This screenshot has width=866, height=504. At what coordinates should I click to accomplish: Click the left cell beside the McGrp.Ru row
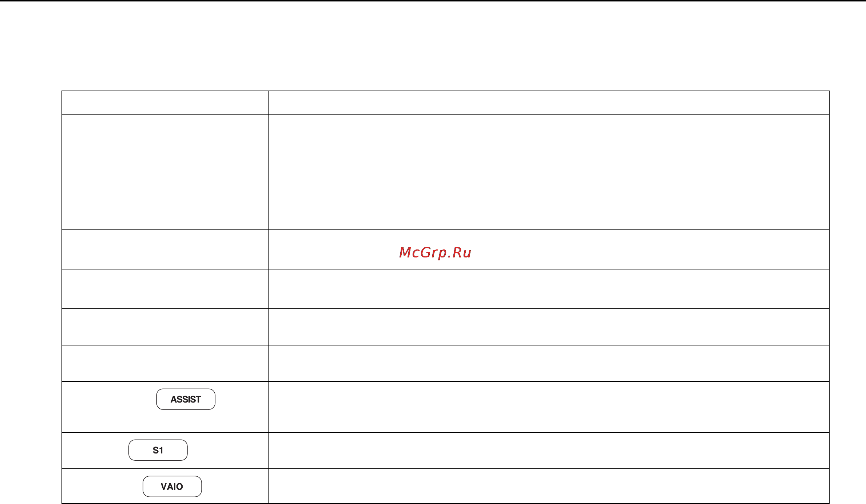pos(165,249)
